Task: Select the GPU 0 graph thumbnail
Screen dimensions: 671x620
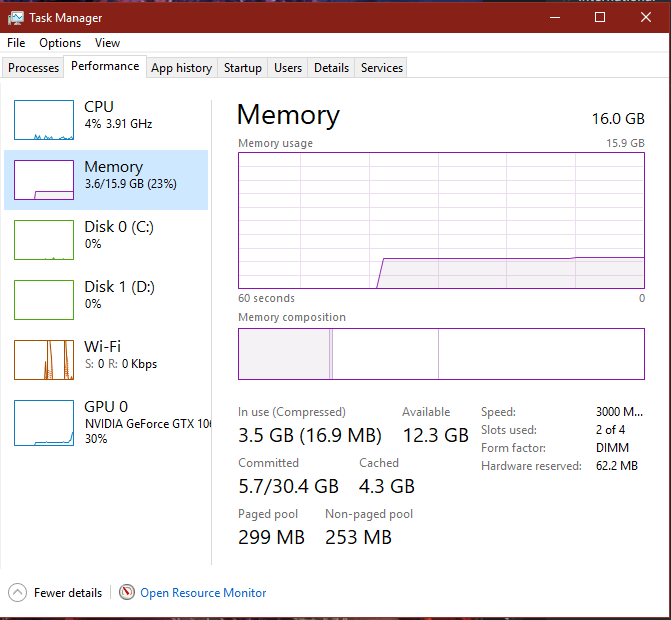Action: 44,422
